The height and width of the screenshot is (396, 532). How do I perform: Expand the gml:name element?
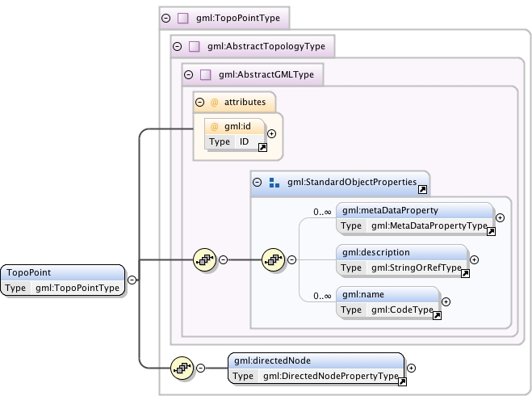(x=446, y=301)
